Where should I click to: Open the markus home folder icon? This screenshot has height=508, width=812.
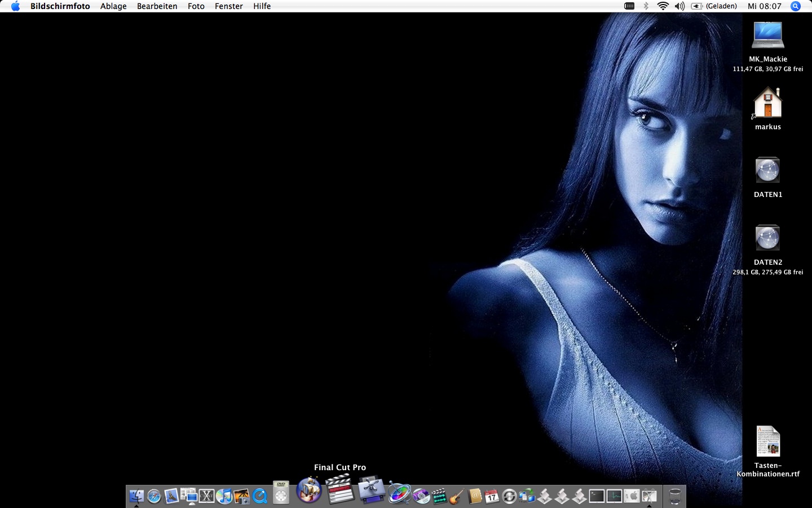768,103
